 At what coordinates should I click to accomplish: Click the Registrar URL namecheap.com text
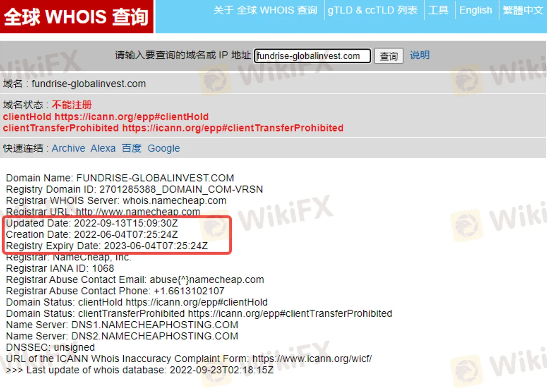click(138, 212)
